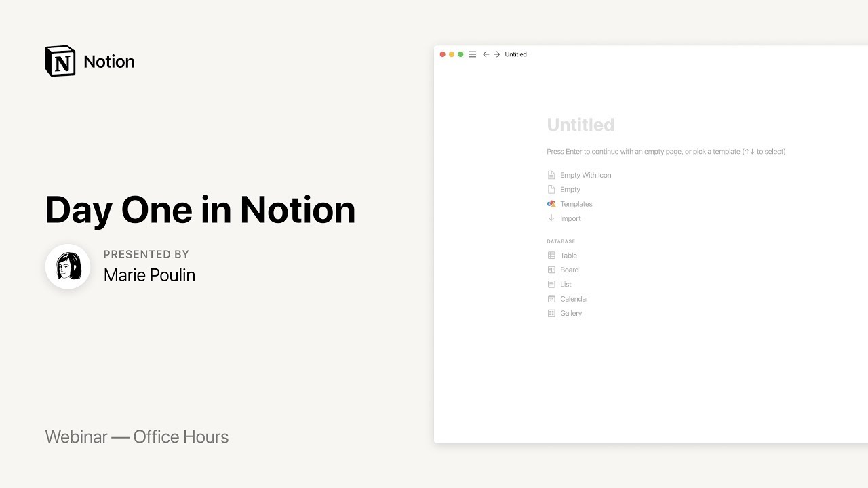Minimize the window with yellow button
This screenshot has height=488, width=868.
coord(452,54)
